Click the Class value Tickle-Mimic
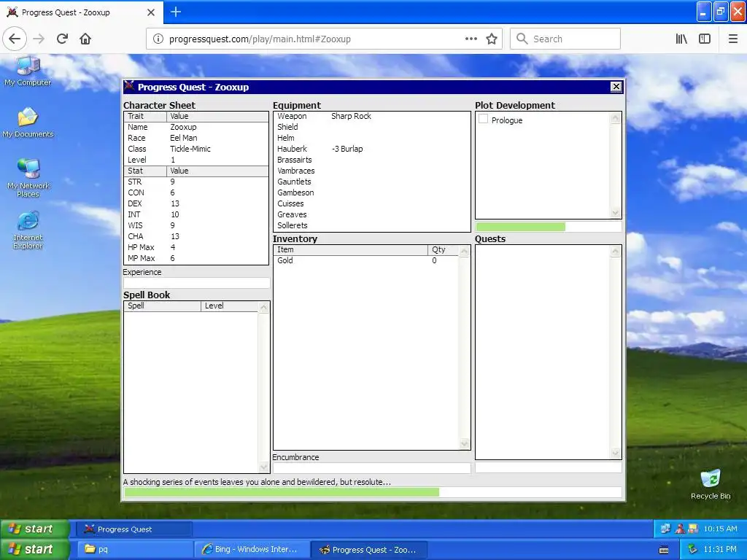747x560 pixels. click(x=190, y=149)
